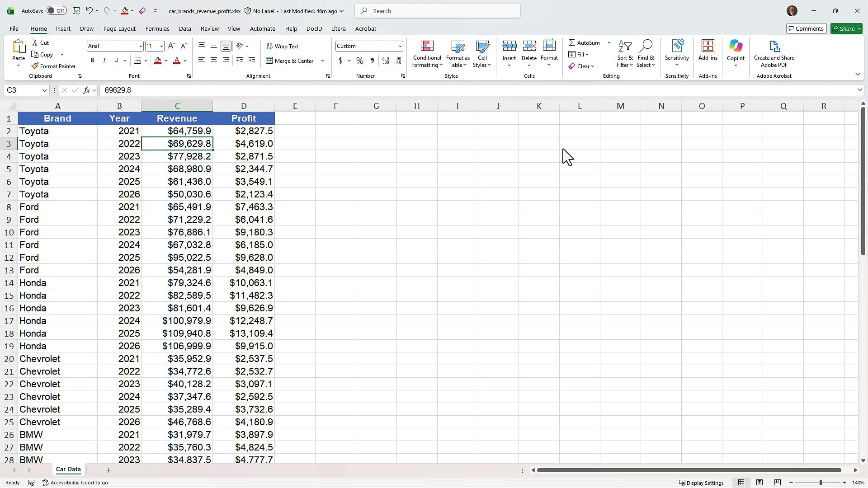Open the AutoSum dropdown arrow
This screenshot has height=488, width=868.
[609, 42]
